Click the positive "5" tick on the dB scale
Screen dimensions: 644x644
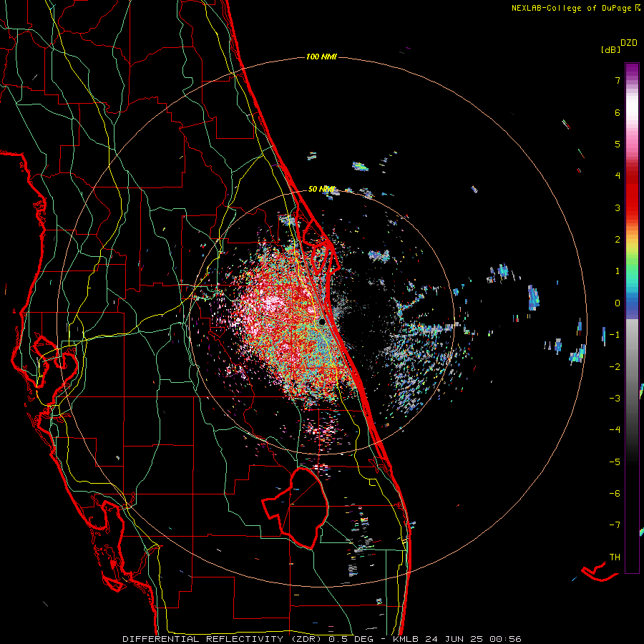[x=618, y=144]
